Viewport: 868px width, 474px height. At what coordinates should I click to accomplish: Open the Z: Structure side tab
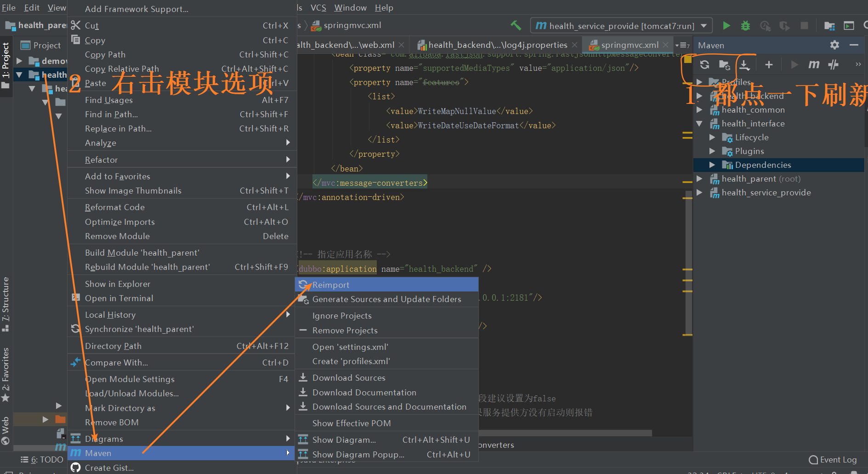6,304
